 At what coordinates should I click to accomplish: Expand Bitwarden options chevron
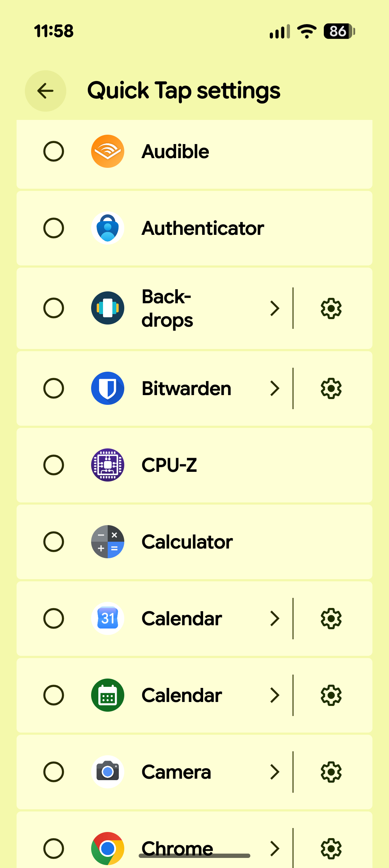point(275,388)
